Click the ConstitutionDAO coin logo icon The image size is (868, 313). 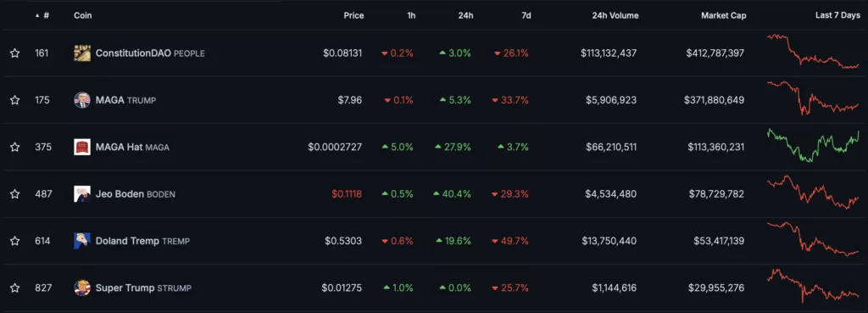coord(82,53)
